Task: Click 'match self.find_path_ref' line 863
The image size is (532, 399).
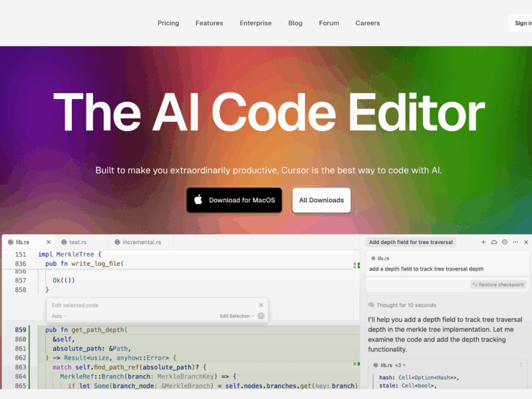Action: click(129, 367)
